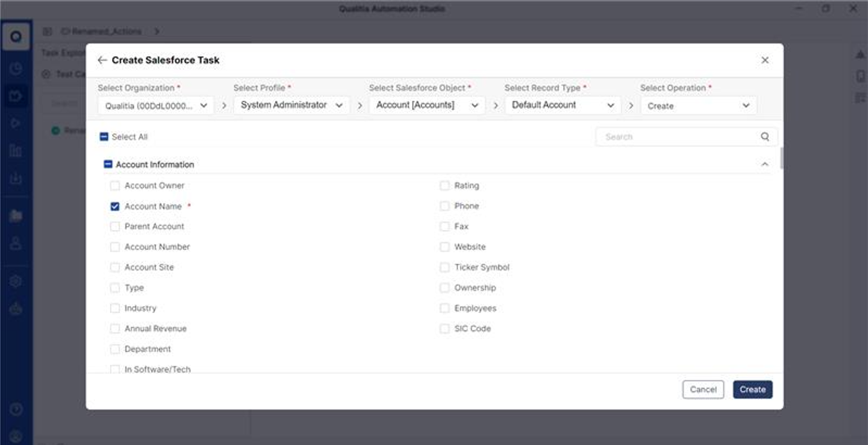
Task: Check the Account Owner field
Action: pos(115,185)
